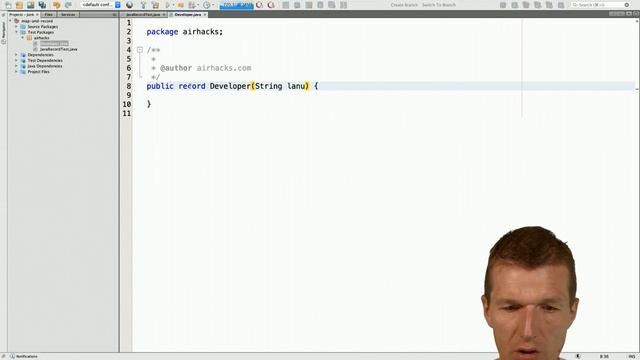Collapse the map-and-record project node
640x360 pixels.
click(x=11, y=21)
